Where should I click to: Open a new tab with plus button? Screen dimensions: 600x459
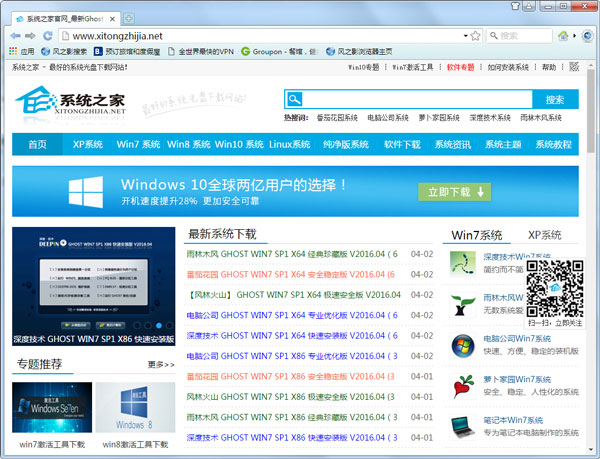129,18
